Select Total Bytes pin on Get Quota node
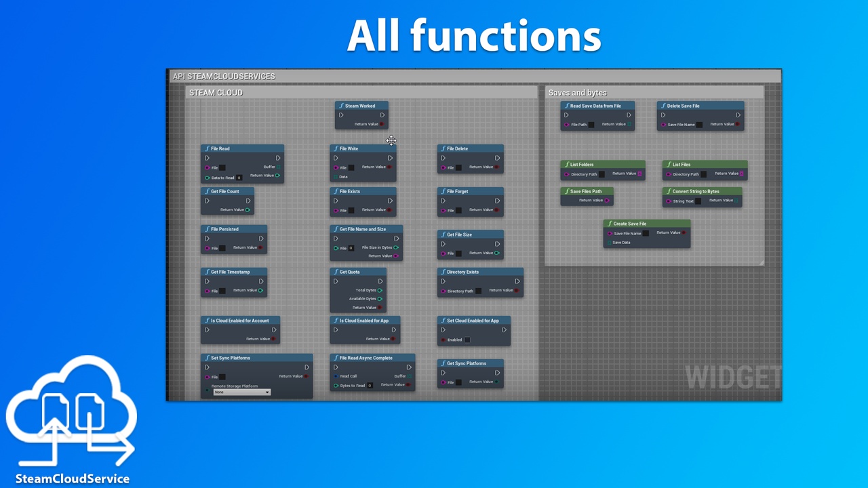 380,290
